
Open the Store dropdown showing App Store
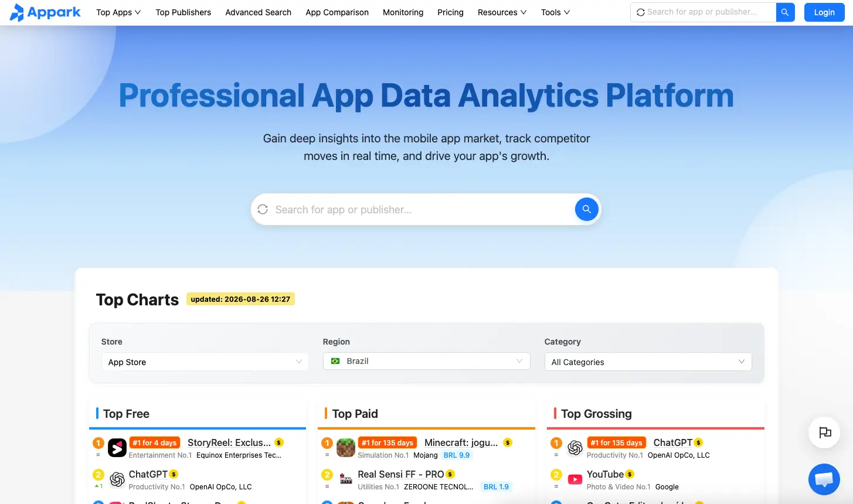[x=205, y=362]
